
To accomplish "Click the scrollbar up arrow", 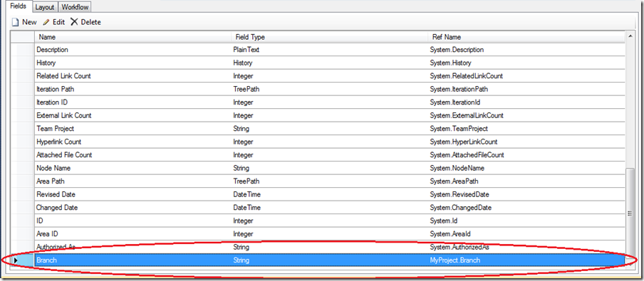I will coord(630,37).
